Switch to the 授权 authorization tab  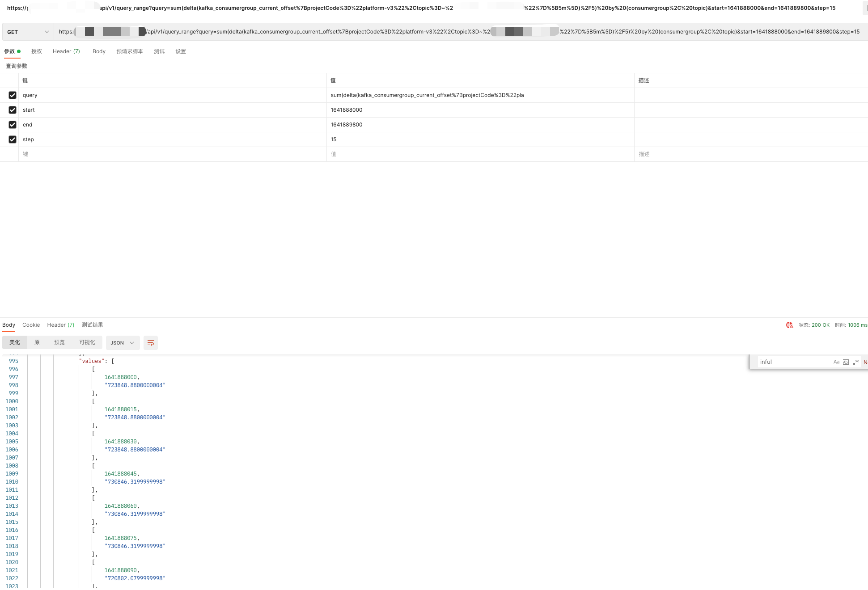click(37, 51)
